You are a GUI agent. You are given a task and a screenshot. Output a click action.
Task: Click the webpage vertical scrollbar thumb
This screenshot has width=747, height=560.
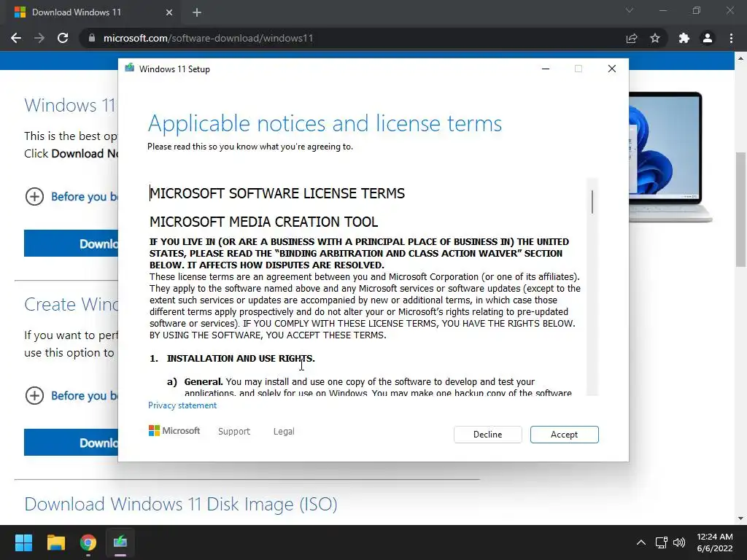[740, 209]
